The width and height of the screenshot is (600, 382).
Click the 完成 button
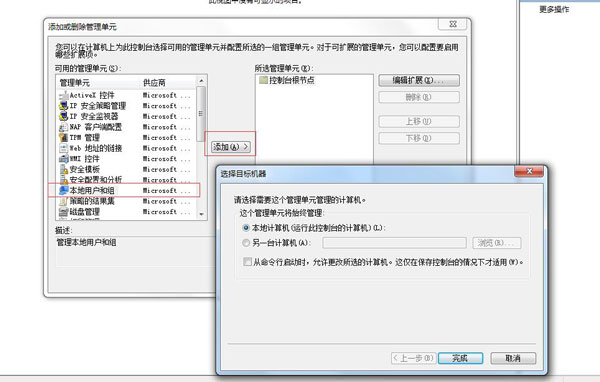[460, 358]
